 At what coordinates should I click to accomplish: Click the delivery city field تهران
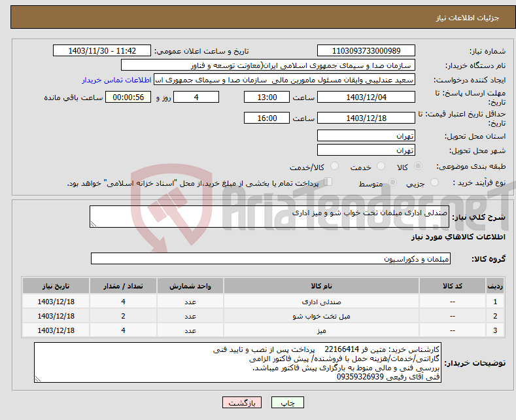click(366, 150)
